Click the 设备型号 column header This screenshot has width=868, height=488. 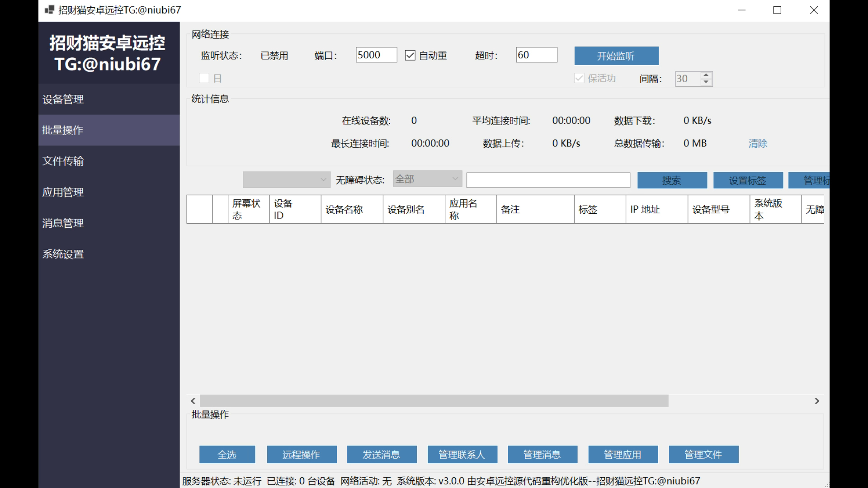(x=718, y=209)
